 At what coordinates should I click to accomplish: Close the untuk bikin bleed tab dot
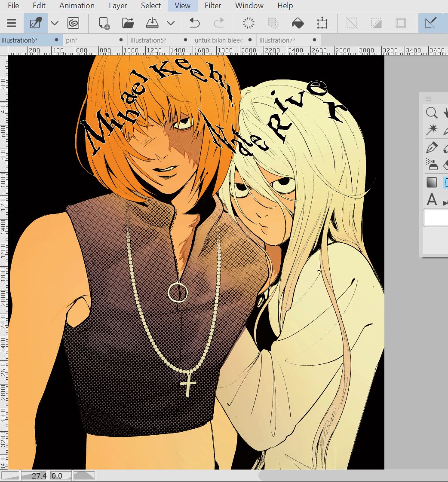[250, 40]
